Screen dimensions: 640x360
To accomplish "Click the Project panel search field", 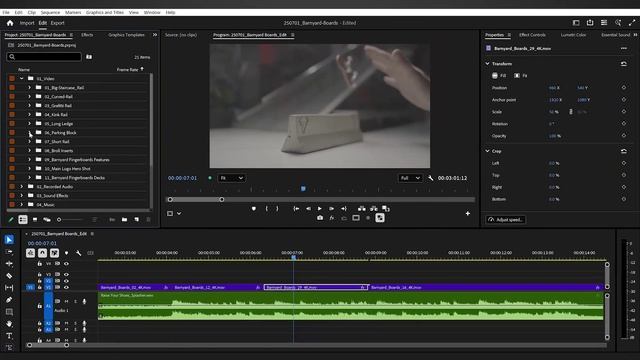I will (44, 57).
